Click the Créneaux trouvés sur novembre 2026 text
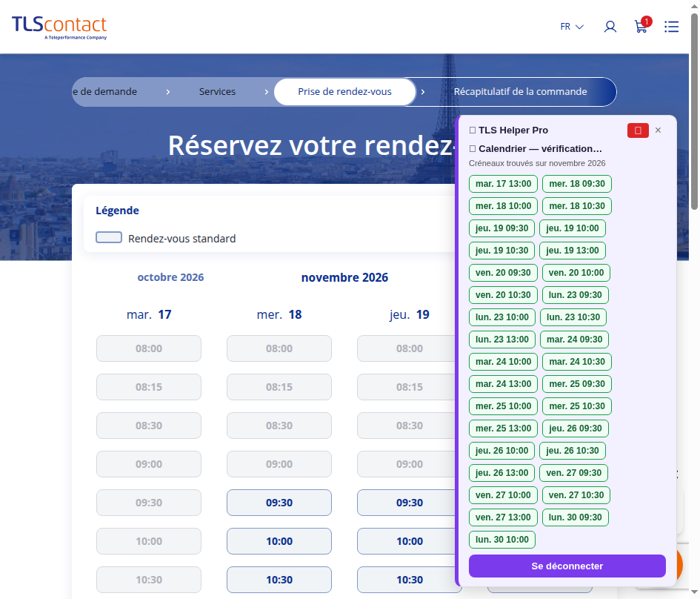 [x=537, y=164]
